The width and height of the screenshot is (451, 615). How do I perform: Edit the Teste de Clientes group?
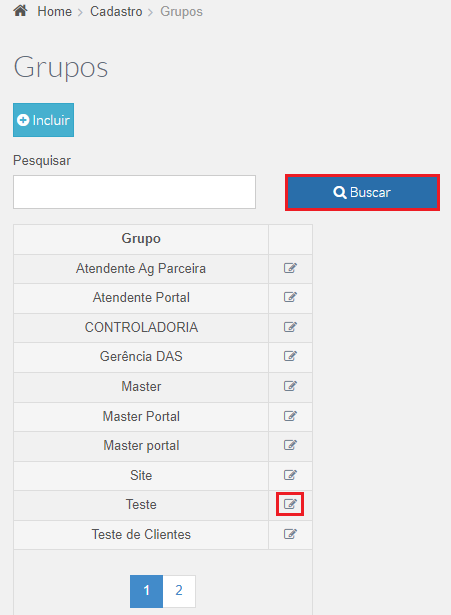(290, 534)
